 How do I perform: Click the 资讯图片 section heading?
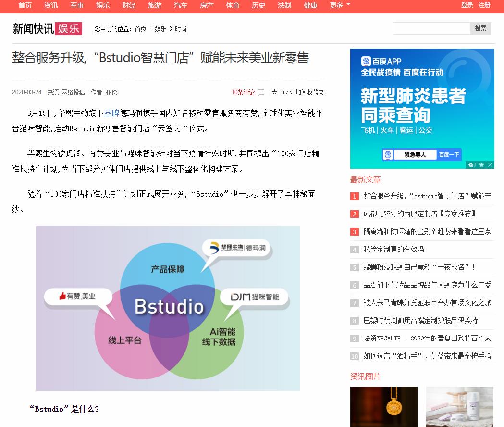[366, 377]
